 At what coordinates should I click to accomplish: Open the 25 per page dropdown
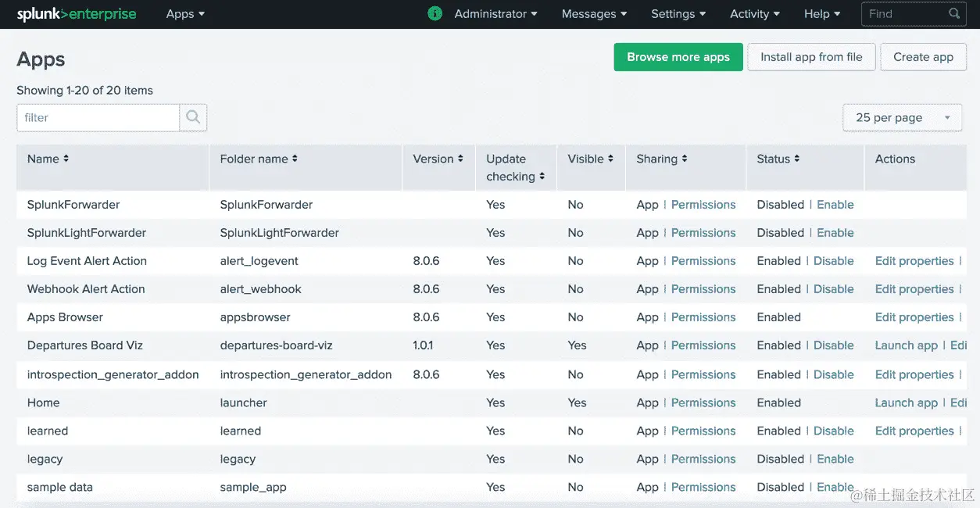pos(902,117)
